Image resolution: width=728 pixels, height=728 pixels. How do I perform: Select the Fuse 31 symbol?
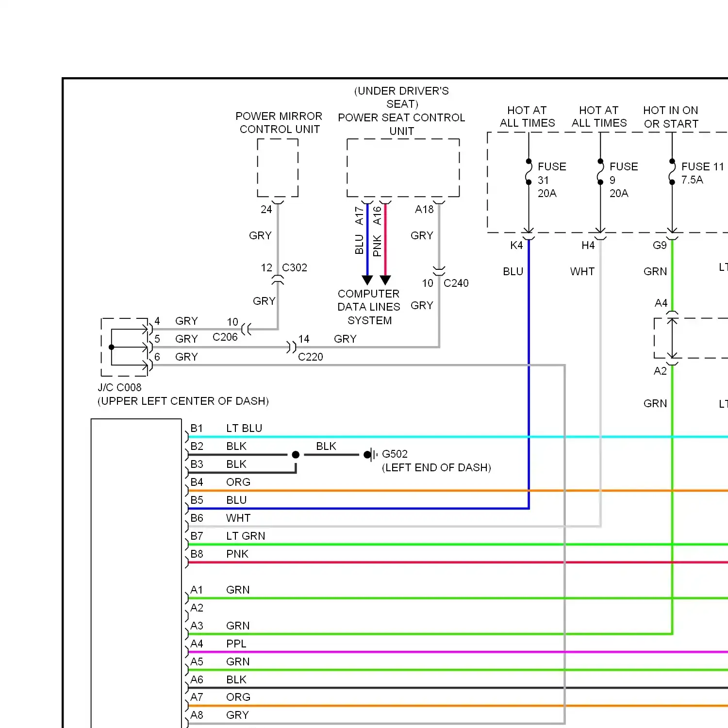coord(529,172)
